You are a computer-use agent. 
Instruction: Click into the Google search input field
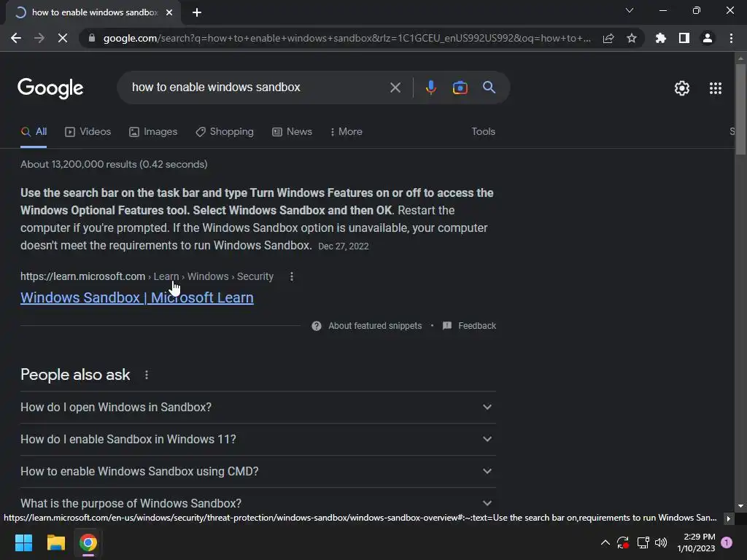(258, 87)
